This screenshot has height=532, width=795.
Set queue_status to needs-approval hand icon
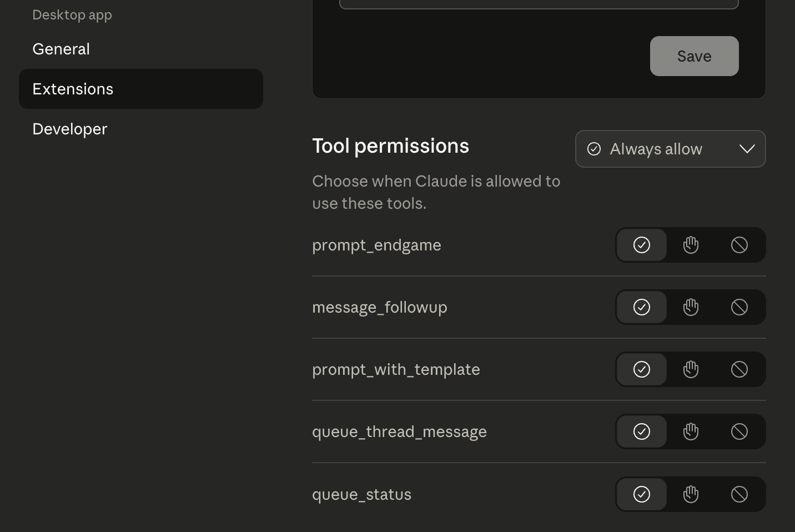tap(691, 494)
